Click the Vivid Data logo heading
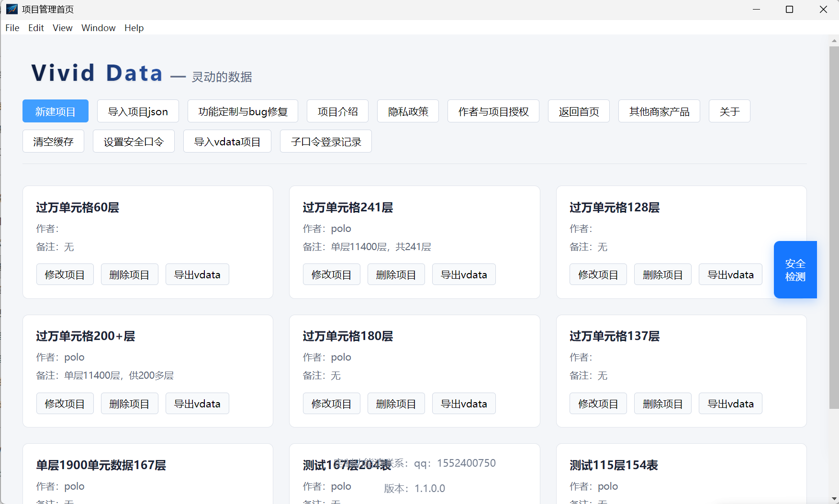Viewport: 839px width, 504px height. tap(97, 73)
